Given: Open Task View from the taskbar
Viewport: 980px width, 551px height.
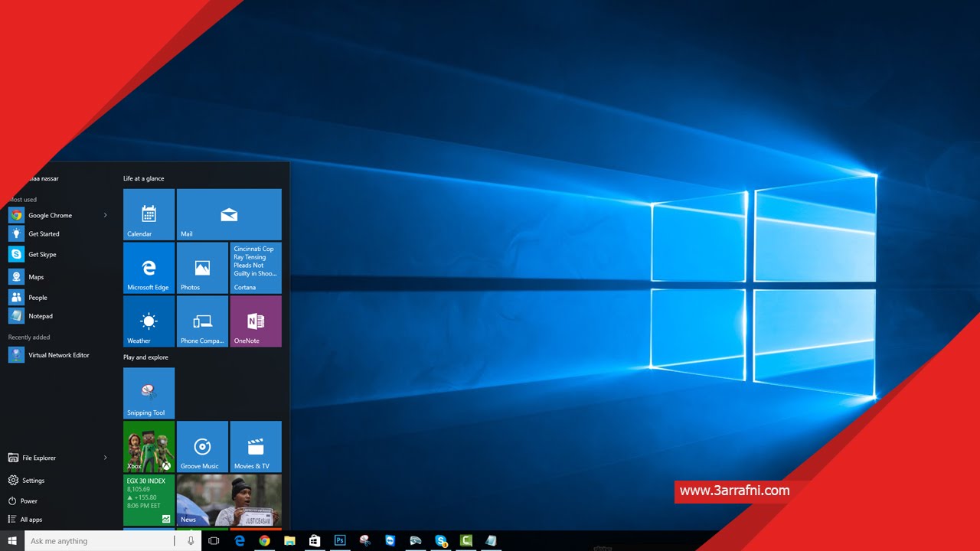Looking at the screenshot, I should pyautogui.click(x=214, y=541).
